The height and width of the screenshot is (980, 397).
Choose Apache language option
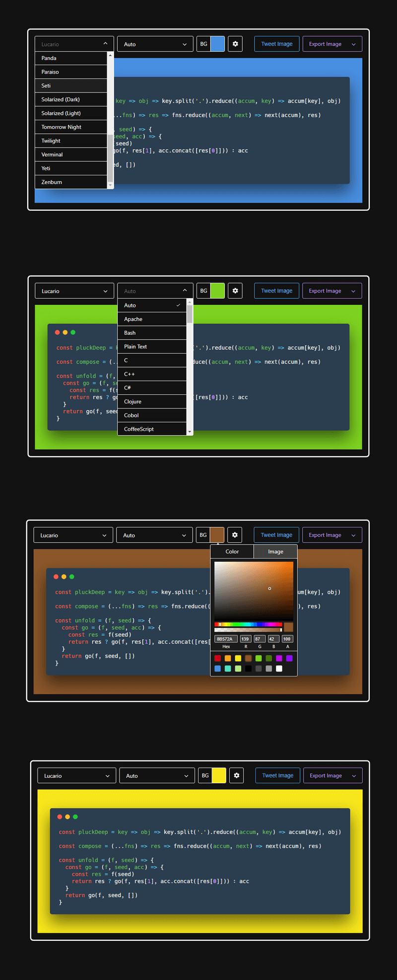[152, 319]
